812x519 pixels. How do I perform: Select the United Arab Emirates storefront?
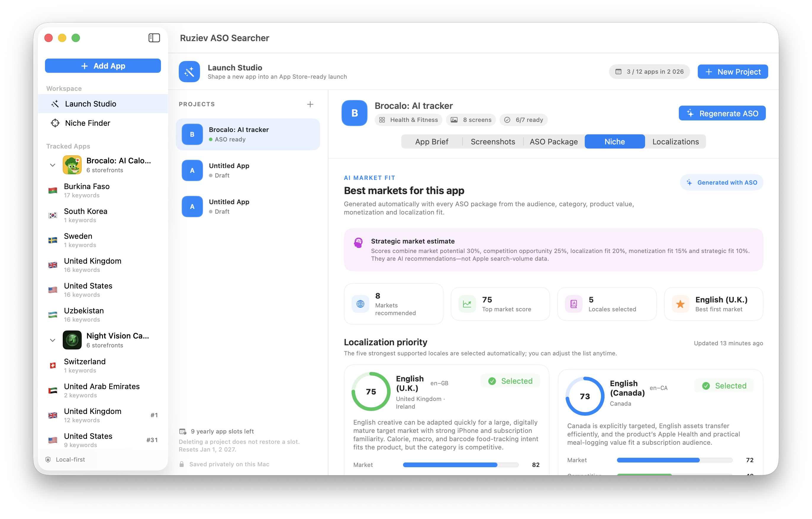(x=103, y=390)
